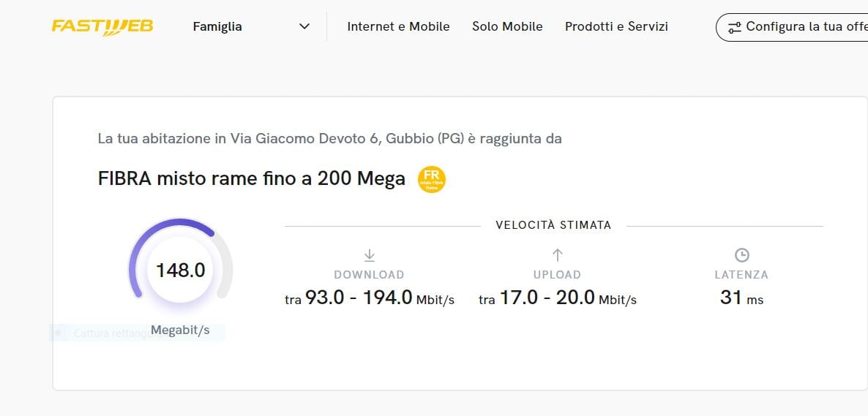Click Configura la tua offerta button
Viewport: 868px width, 416px height.
pyautogui.click(x=792, y=27)
